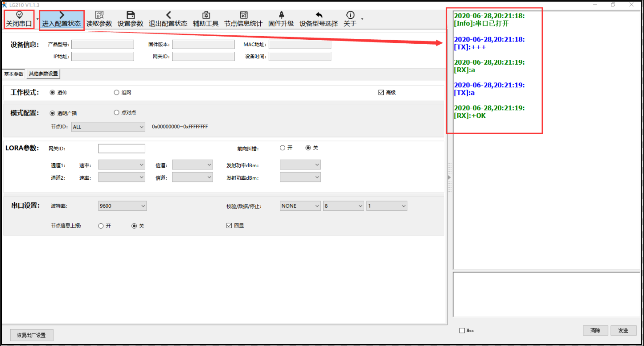Enable the Hex checkbox
The width and height of the screenshot is (644, 346).
point(462,330)
